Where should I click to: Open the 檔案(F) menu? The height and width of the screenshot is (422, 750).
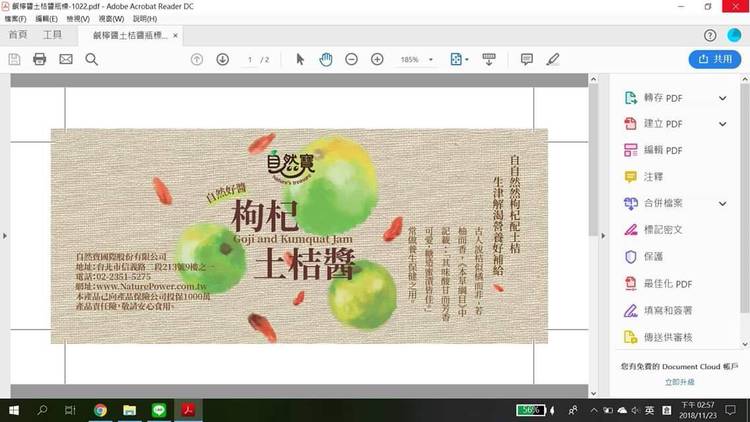pos(15,19)
